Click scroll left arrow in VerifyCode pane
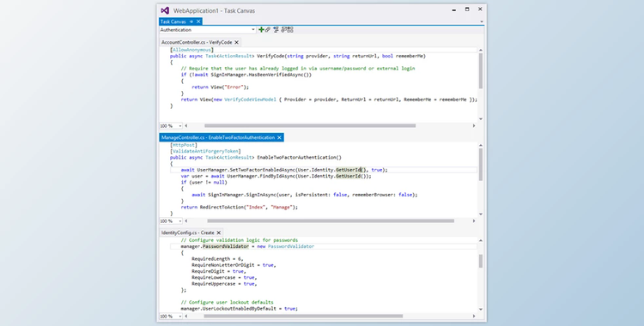Viewport: 644px width, 326px height. coord(186,126)
